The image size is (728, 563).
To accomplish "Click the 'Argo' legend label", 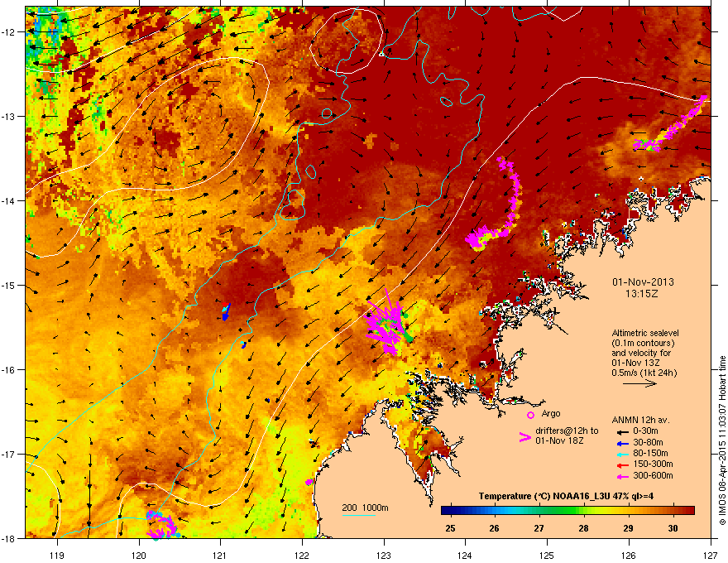I will [551, 413].
